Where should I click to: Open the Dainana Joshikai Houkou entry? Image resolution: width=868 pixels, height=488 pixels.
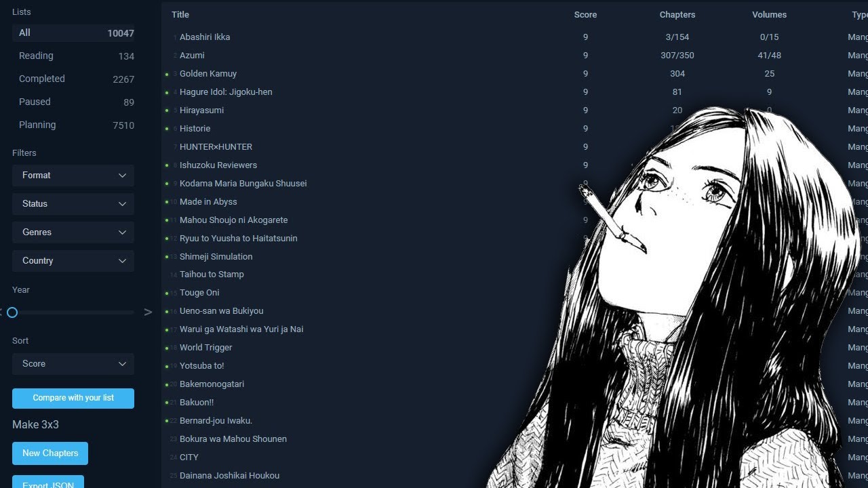229,475
